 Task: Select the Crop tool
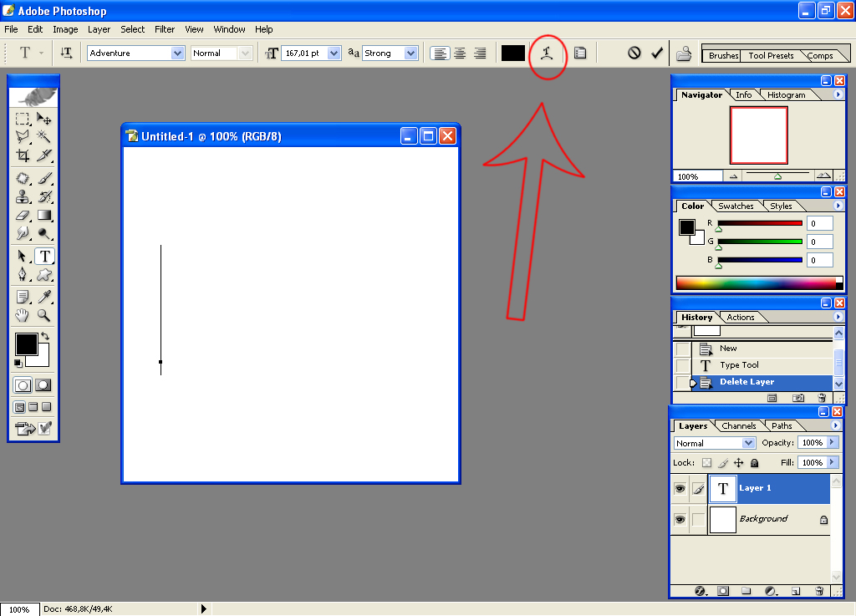coord(23,155)
